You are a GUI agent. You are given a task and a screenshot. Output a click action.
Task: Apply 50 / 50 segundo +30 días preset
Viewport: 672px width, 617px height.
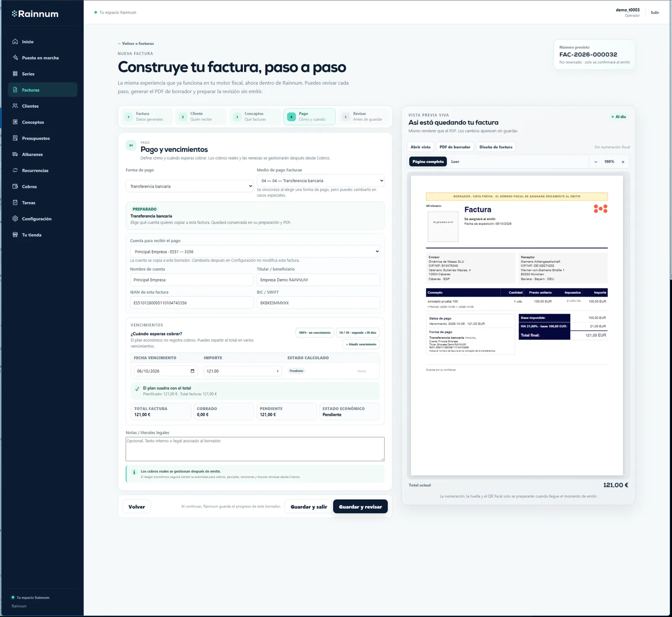[x=358, y=332]
